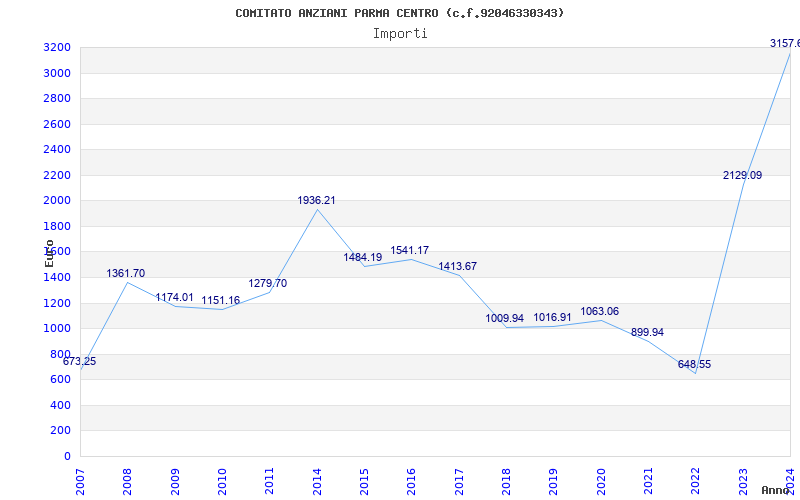Viewport: 800px width, 500px height.
Task: Select the y-axis tick 1800
Action: [57, 227]
